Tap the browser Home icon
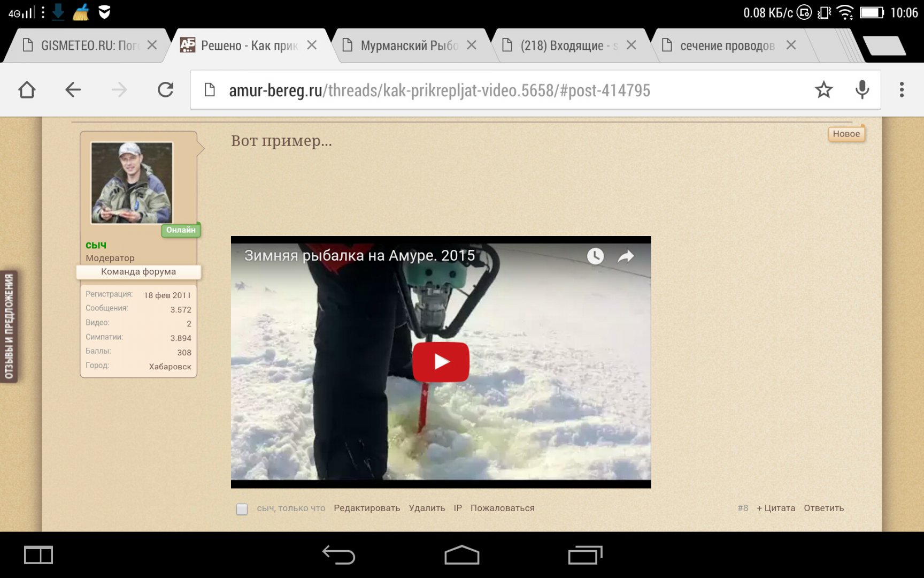The width and height of the screenshot is (924, 578). (27, 90)
